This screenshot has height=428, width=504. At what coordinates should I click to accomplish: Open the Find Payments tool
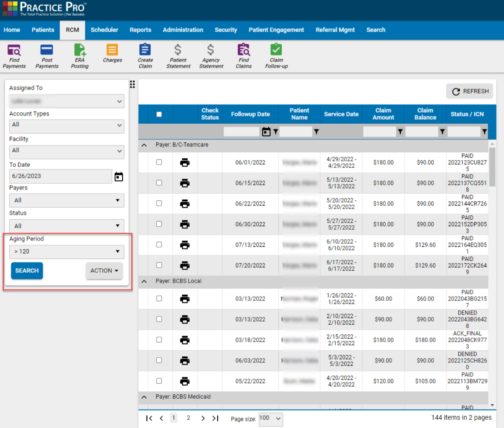[14, 56]
